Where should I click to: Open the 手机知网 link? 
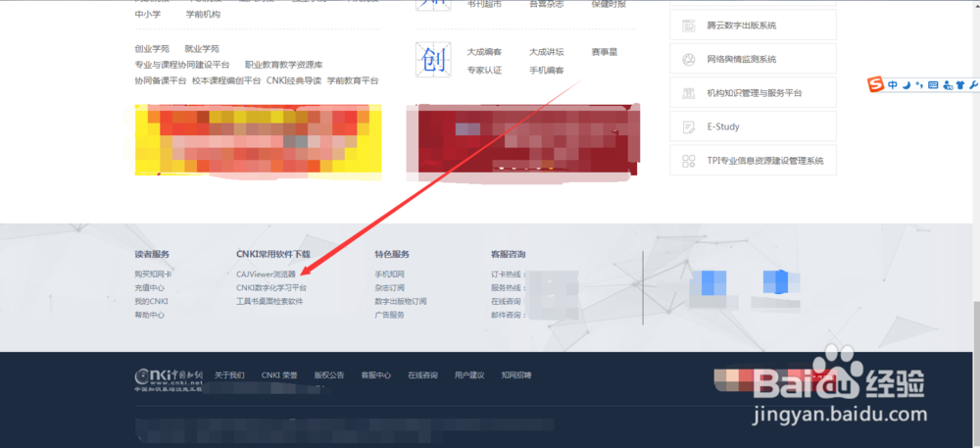[x=389, y=274]
